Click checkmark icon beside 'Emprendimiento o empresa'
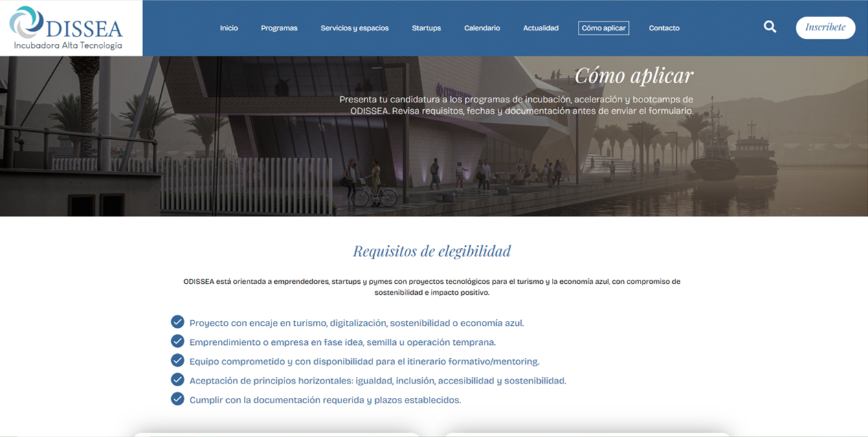This screenshot has width=868, height=437. [x=177, y=341]
